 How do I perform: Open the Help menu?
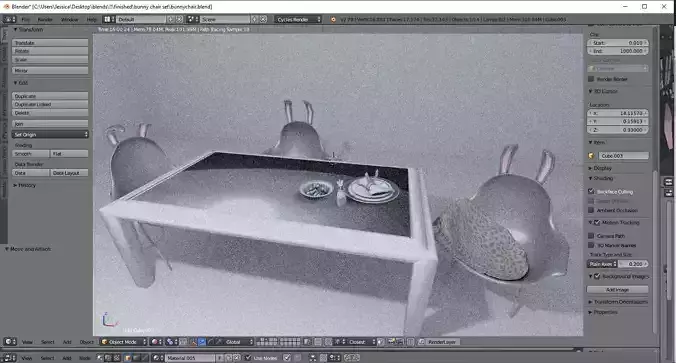coord(92,19)
